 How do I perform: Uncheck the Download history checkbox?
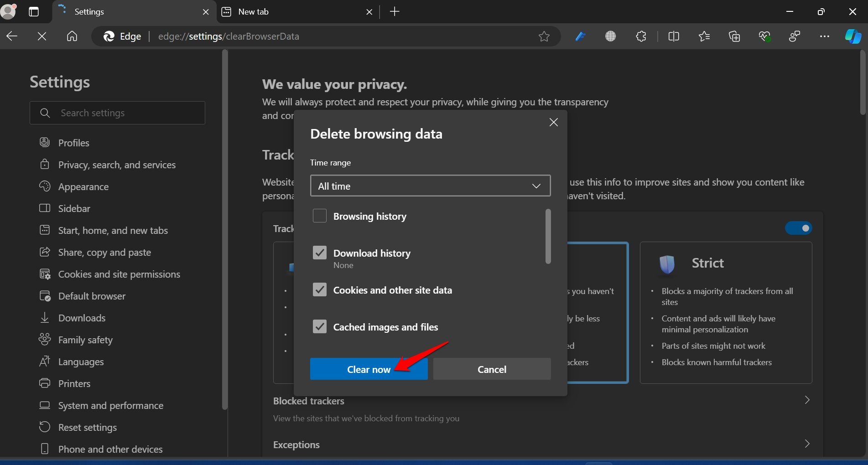click(320, 253)
